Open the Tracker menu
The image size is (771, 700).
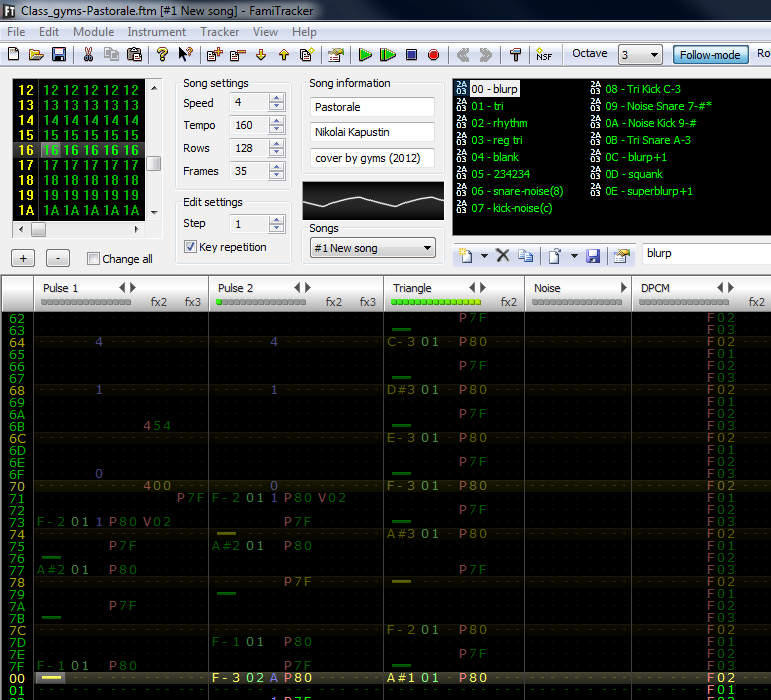[219, 32]
